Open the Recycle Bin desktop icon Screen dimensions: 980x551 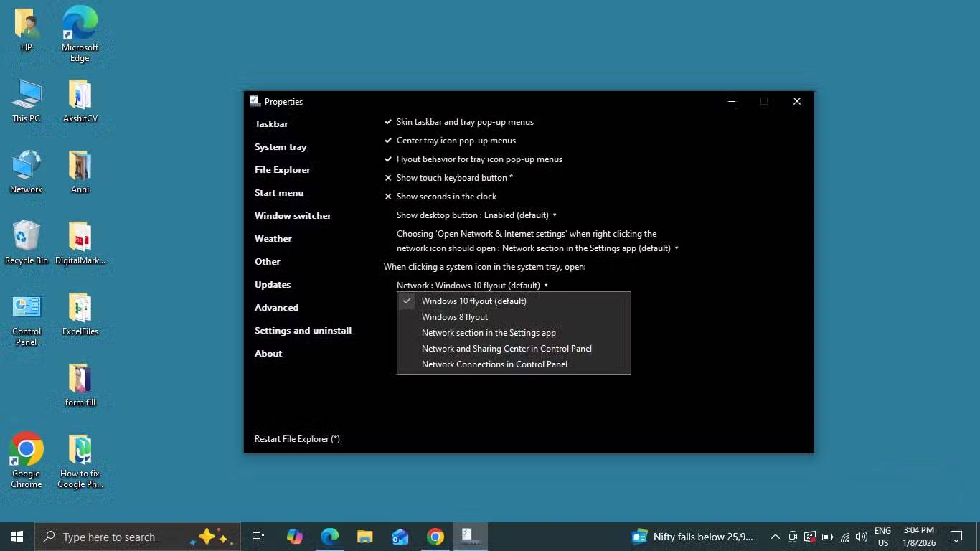[27, 242]
